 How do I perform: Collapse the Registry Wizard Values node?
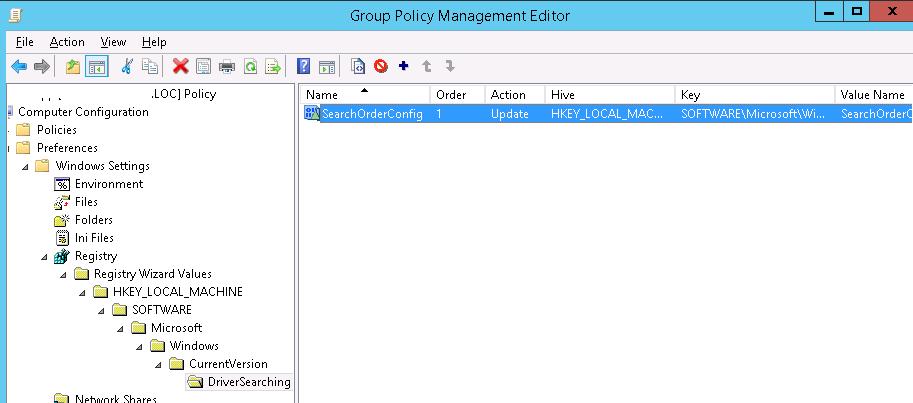pyautogui.click(x=63, y=274)
